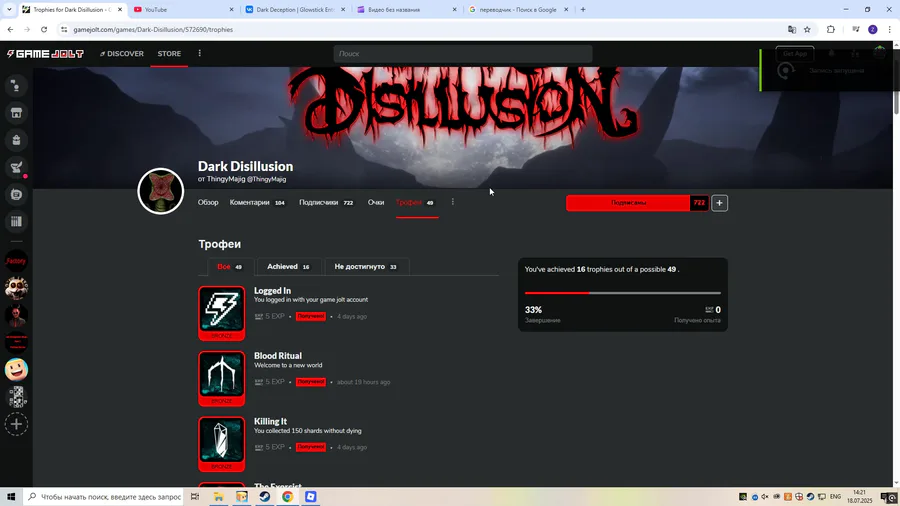Screen dimensions: 900x506
Task: Bookmark the page with the star icon
Action: click(807, 29)
